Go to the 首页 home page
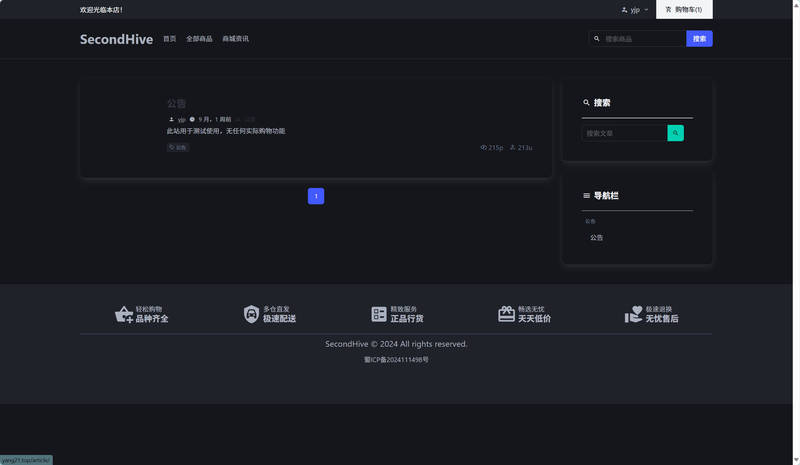 [x=169, y=39]
